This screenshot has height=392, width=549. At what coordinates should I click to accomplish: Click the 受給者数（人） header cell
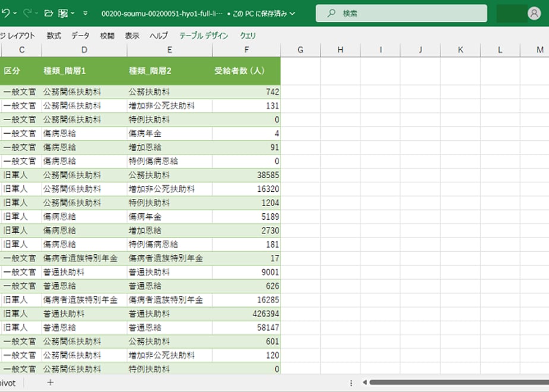pos(247,71)
